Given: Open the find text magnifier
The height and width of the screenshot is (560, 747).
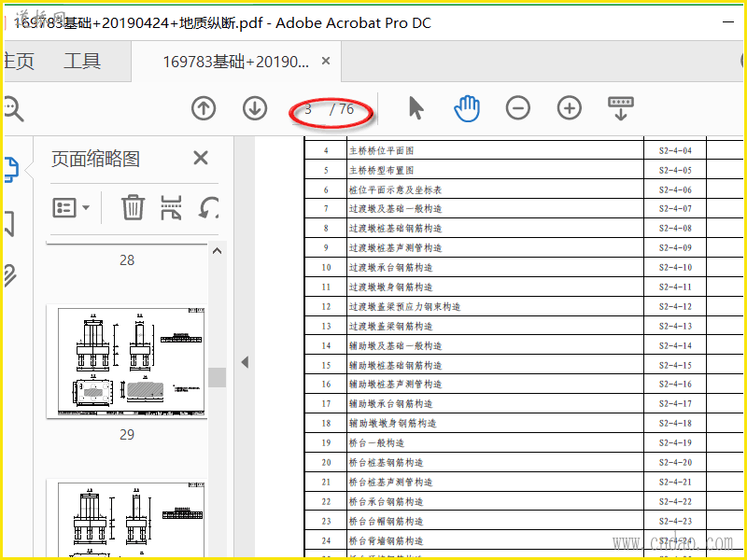Looking at the screenshot, I should [x=13, y=109].
